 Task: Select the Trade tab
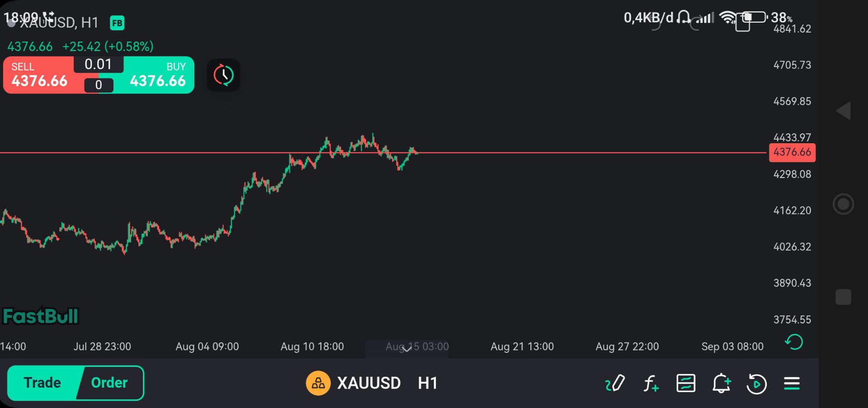[42, 383]
